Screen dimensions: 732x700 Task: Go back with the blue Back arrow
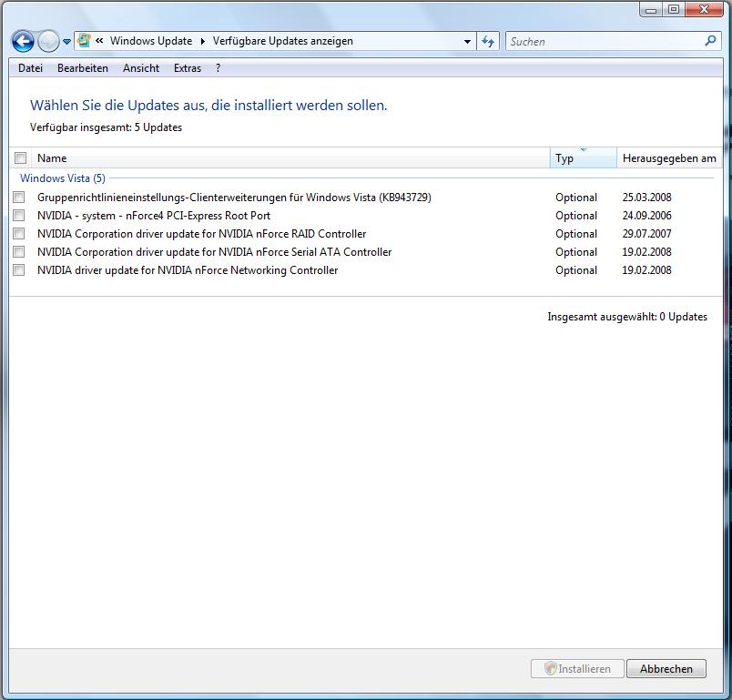coord(23,42)
